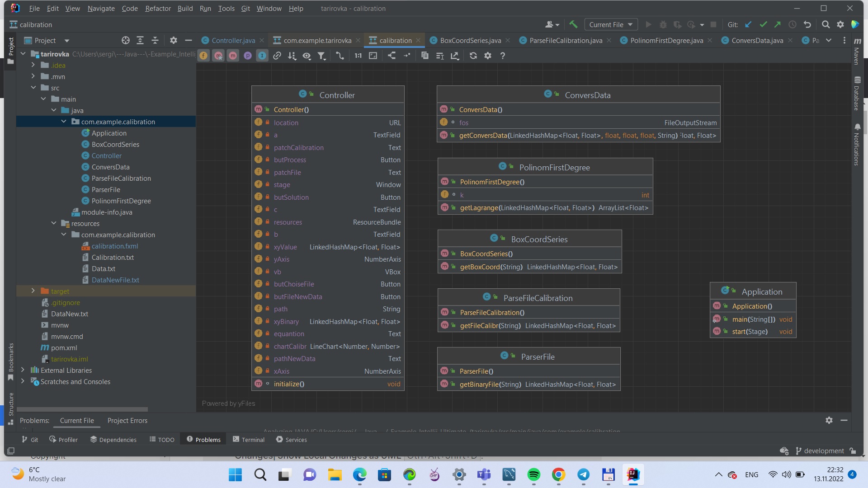Click Refresh diagram icon

473,56
